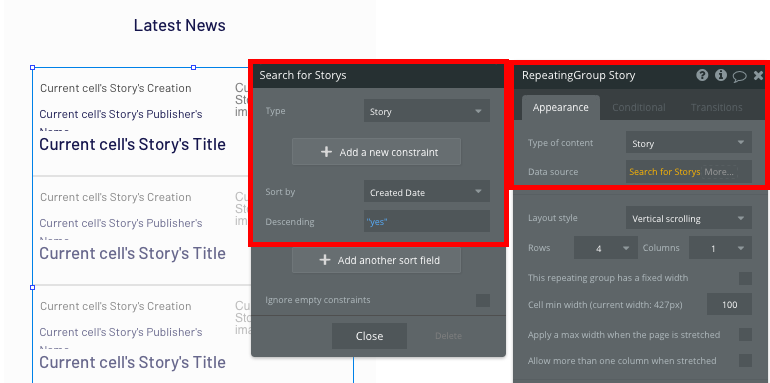Screen dimensions: 770x383
Task: Click More... in Data source field
Action: click(719, 172)
